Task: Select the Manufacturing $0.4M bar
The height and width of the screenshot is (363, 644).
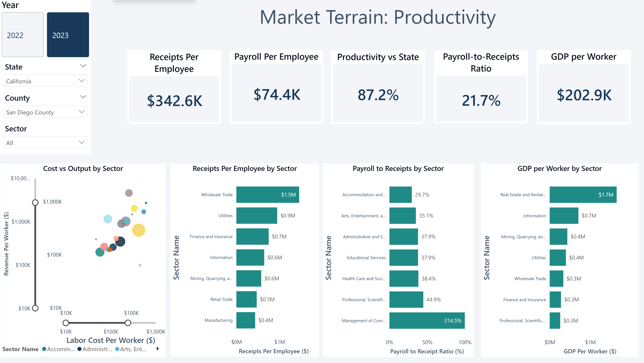Action: [x=246, y=320]
